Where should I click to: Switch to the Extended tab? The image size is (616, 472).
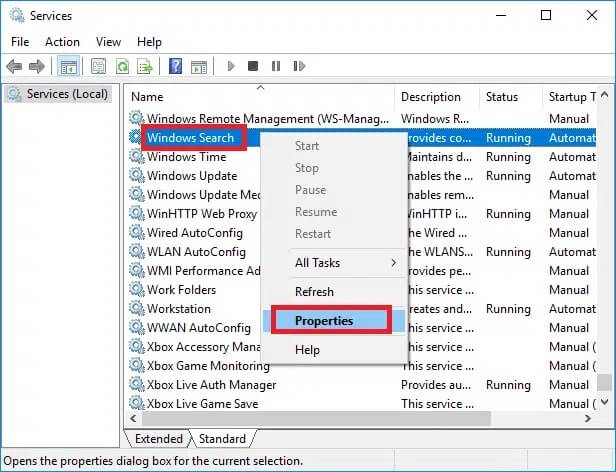(159, 439)
